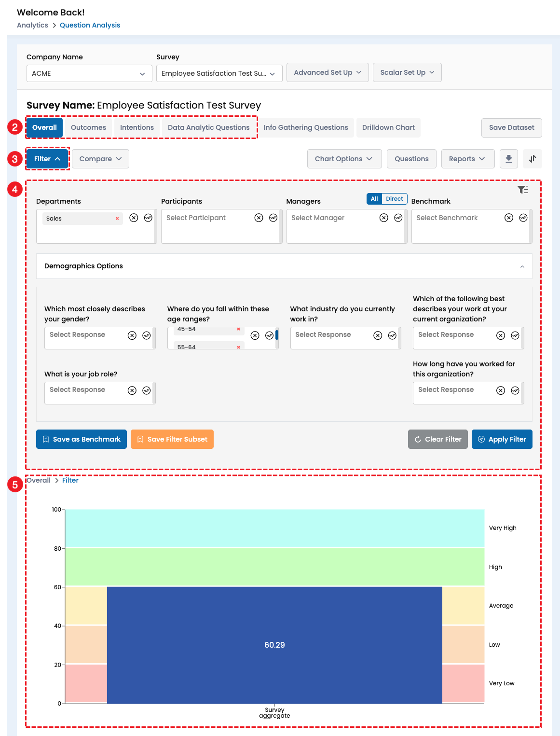The width and height of the screenshot is (560, 736).
Task: Open the Company Name ACME dropdown
Action: [89, 73]
